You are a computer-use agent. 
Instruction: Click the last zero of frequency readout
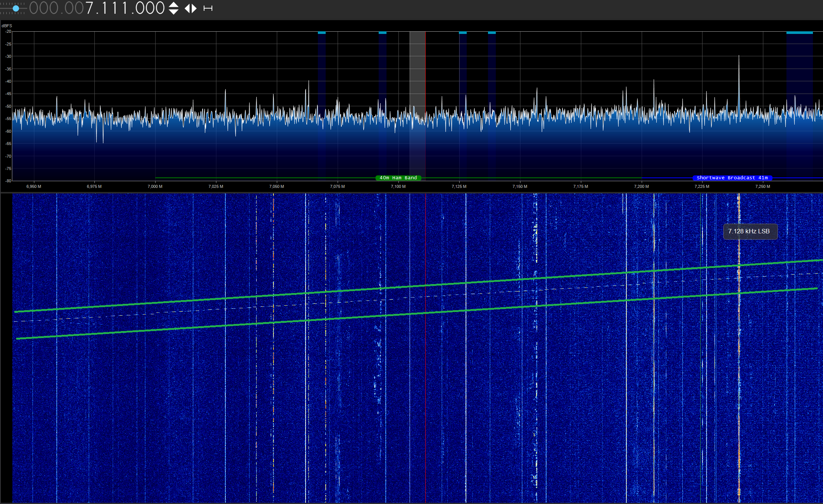pyautogui.click(x=159, y=8)
